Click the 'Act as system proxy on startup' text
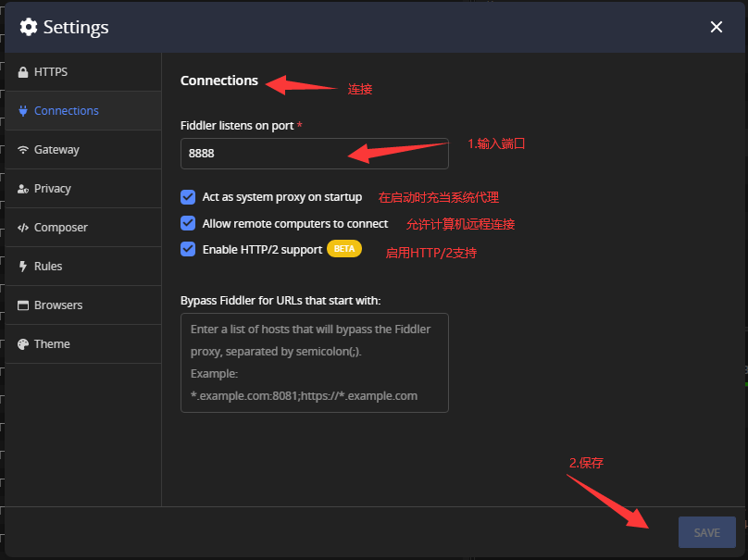The height and width of the screenshot is (560, 748). [282, 197]
